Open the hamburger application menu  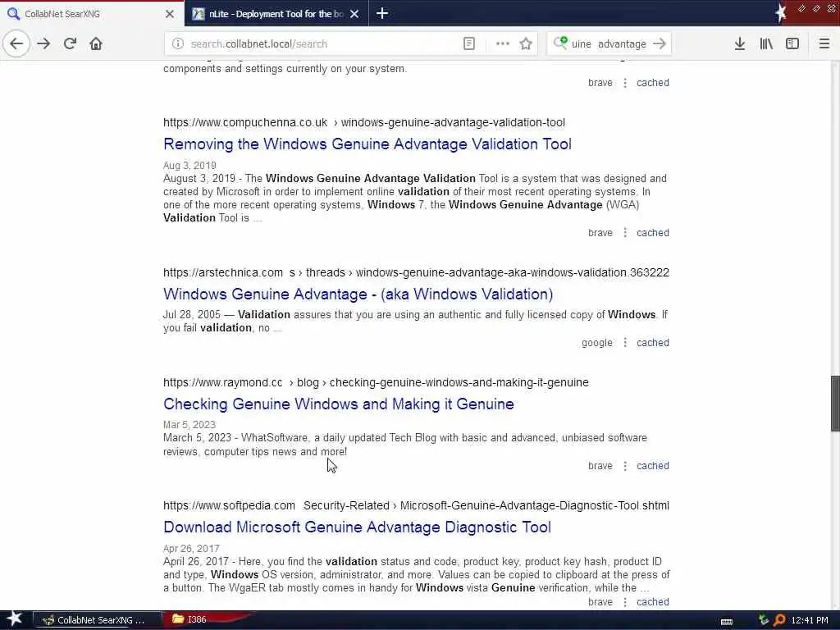click(824, 44)
